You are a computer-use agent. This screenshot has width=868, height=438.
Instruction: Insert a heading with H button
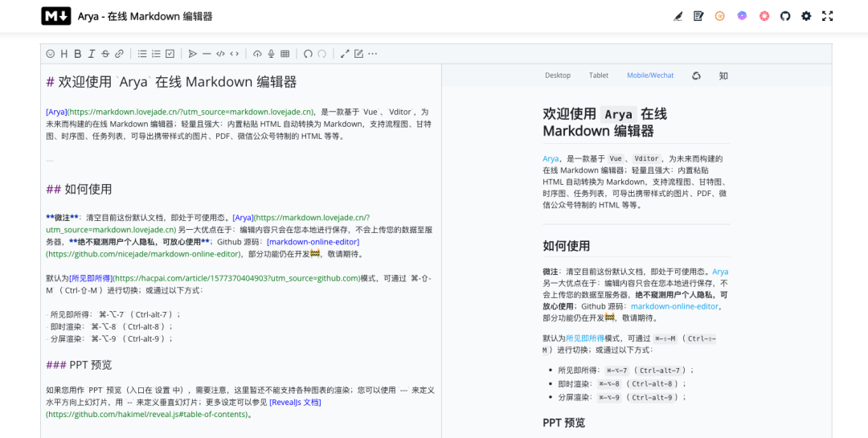tap(64, 54)
